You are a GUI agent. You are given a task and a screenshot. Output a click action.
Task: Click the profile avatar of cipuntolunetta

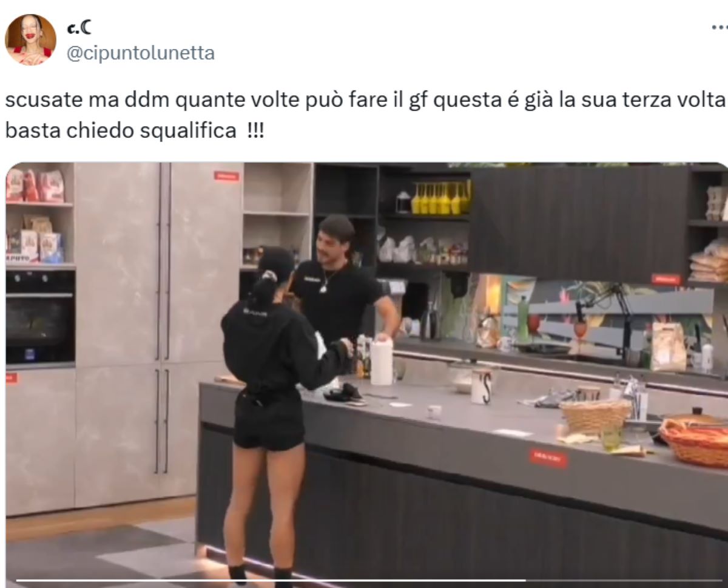point(30,40)
